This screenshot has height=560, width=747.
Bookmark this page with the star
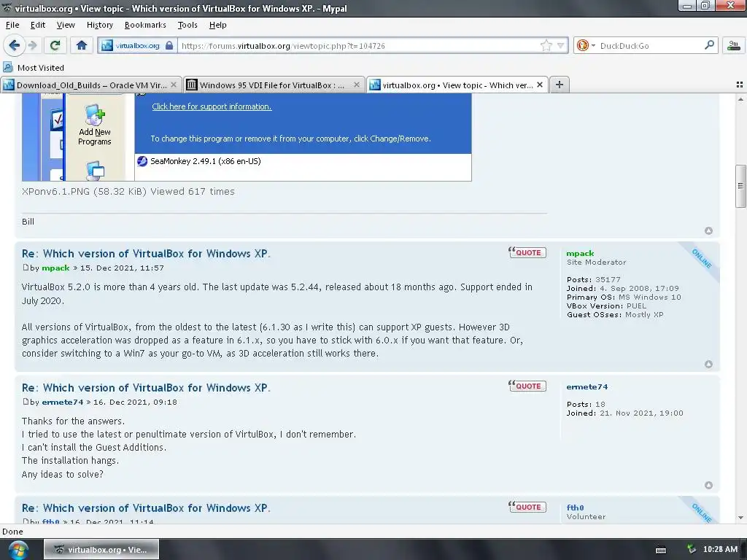[546, 46]
